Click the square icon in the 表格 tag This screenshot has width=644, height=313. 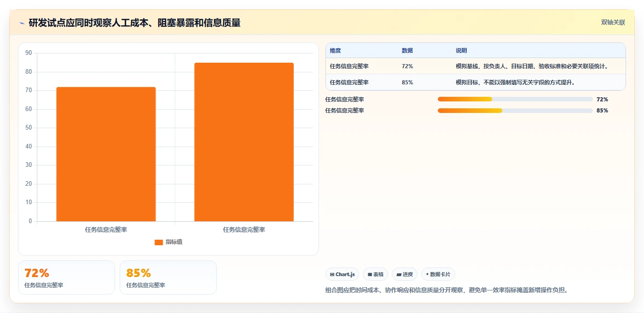(x=370, y=274)
